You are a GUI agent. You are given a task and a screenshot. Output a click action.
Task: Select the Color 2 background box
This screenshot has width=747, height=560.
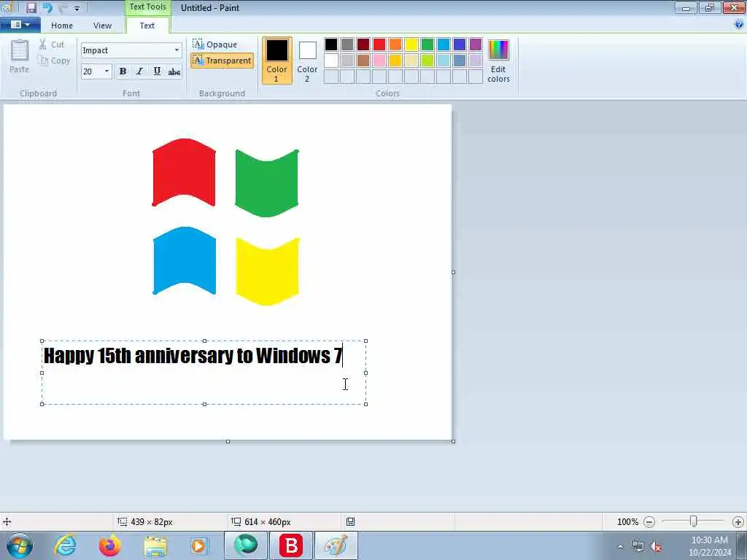307,61
